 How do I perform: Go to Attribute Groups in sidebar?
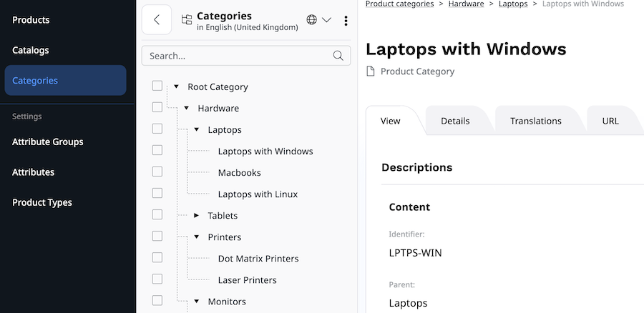(x=48, y=141)
